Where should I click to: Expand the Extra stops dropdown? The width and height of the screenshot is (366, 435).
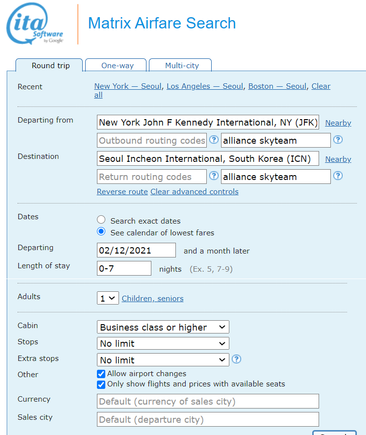point(163,360)
